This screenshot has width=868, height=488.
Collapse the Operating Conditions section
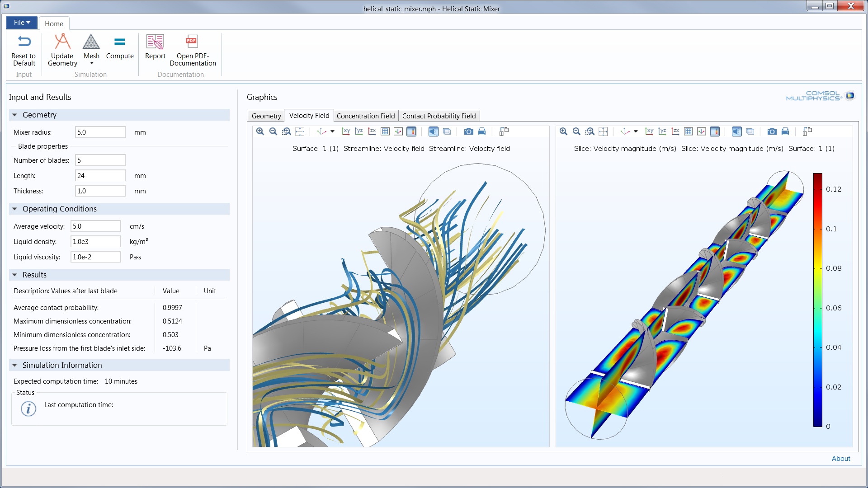pyautogui.click(x=15, y=209)
